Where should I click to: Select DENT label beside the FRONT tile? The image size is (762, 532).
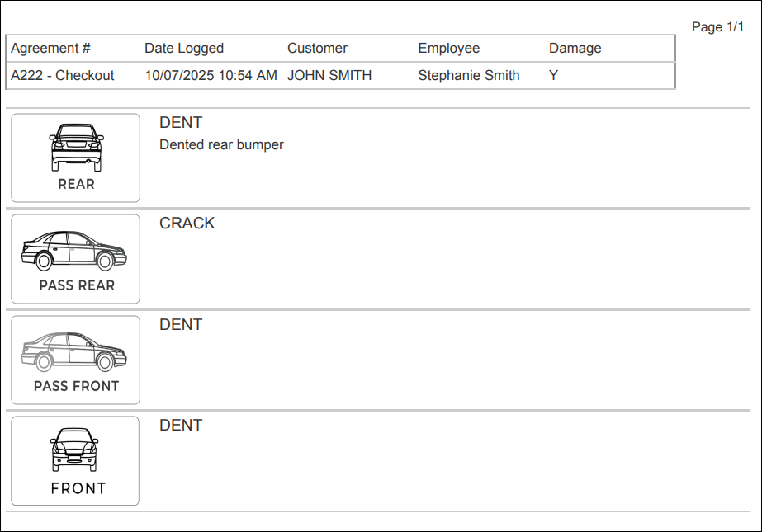pyautogui.click(x=181, y=426)
